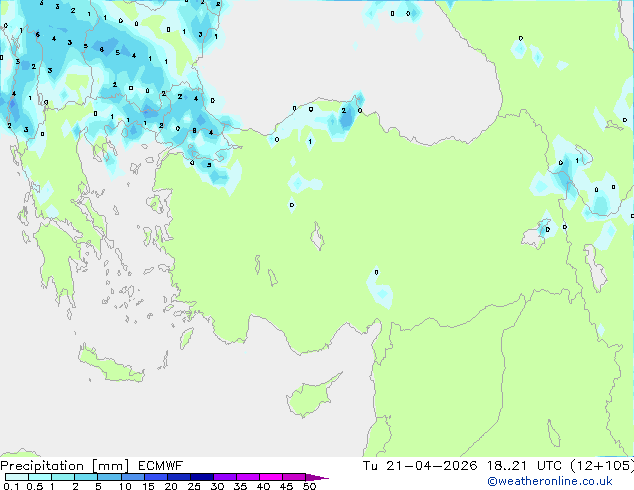Click the '[mm]' unit label
This screenshot has height=490, width=634.
[110, 466]
